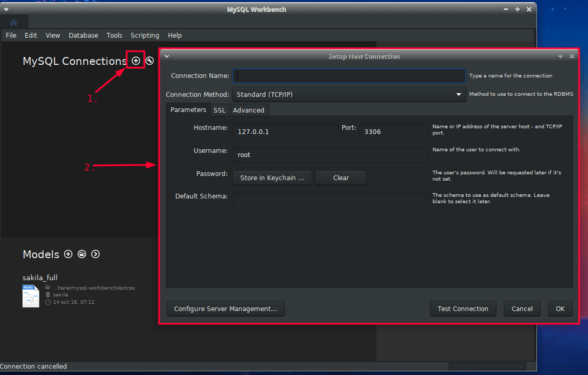588x375 pixels.
Task: Switch to the Advanced tab
Action: [249, 110]
